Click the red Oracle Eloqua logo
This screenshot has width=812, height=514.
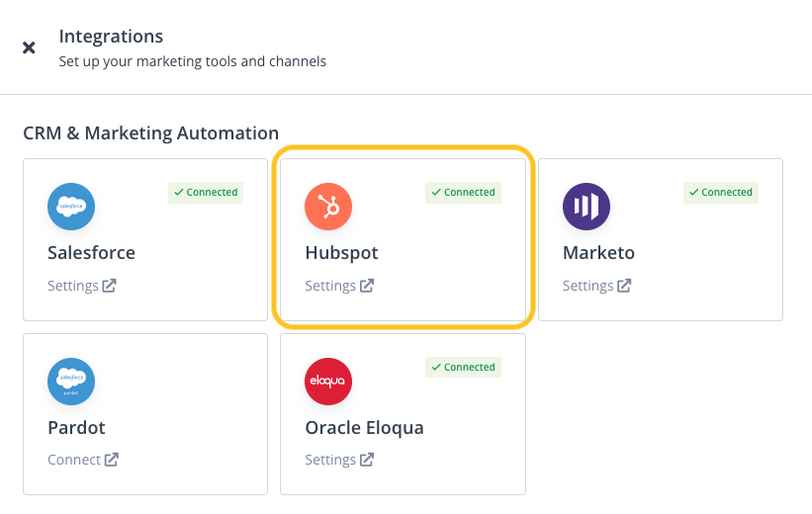[x=328, y=382]
